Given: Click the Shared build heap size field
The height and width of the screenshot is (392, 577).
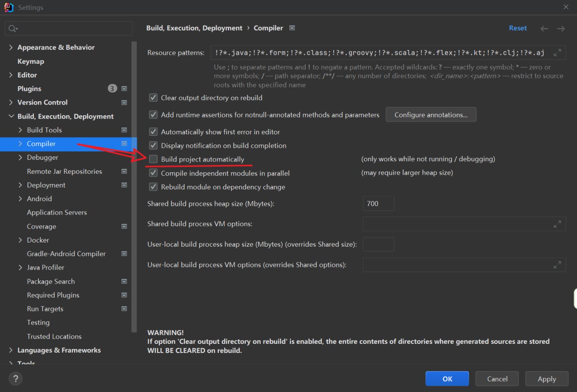Looking at the screenshot, I should point(378,203).
